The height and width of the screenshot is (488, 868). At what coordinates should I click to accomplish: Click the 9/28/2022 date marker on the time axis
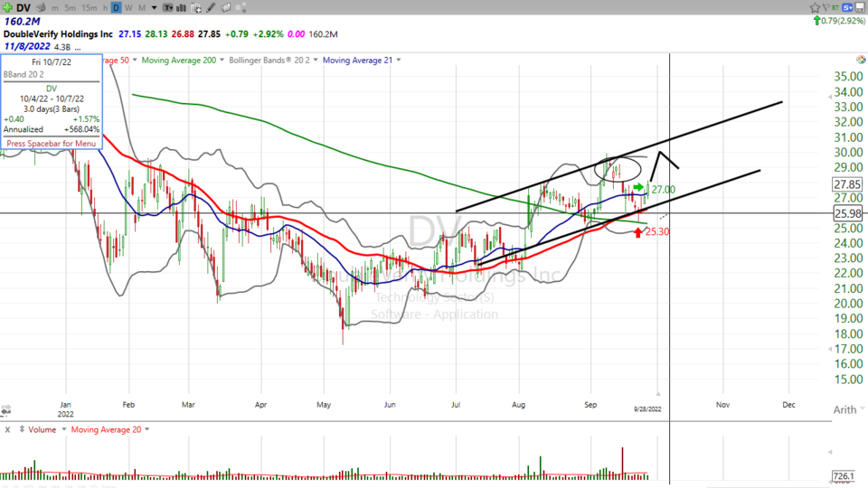[x=648, y=408]
